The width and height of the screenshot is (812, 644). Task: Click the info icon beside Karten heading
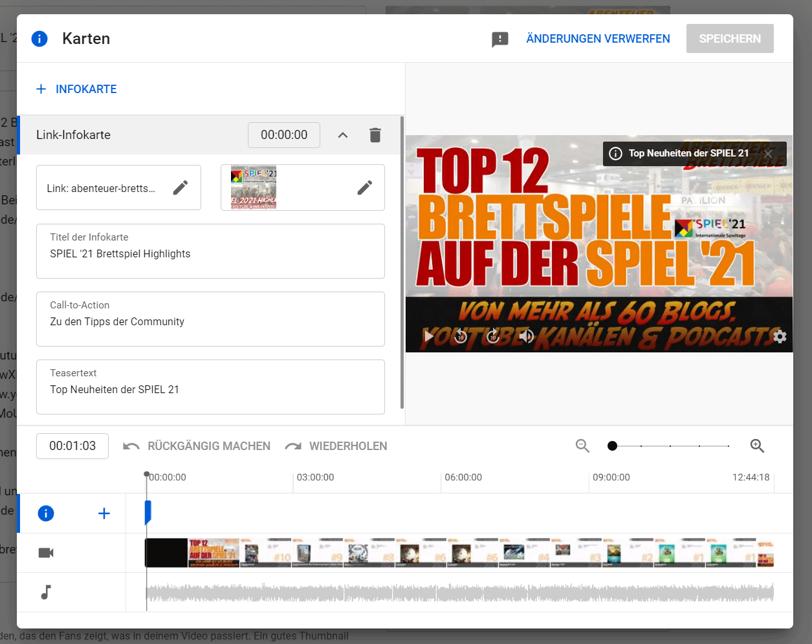(39, 39)
